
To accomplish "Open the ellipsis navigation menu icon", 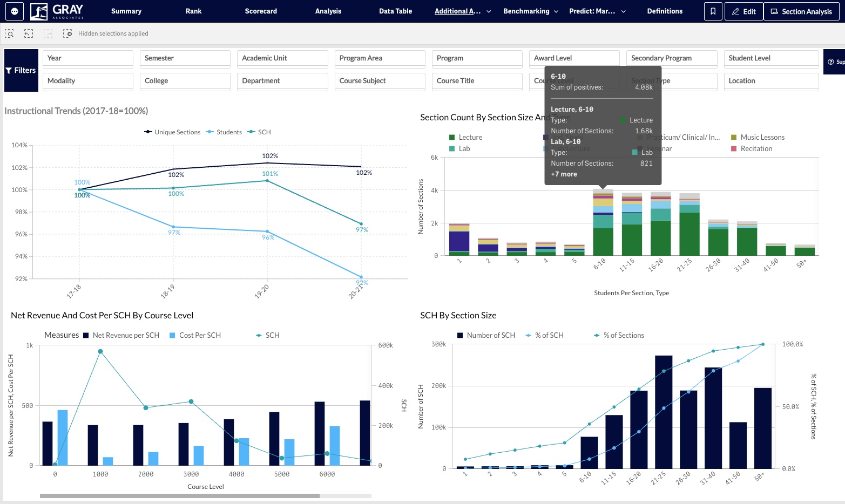I will click(x=15, y=11).
